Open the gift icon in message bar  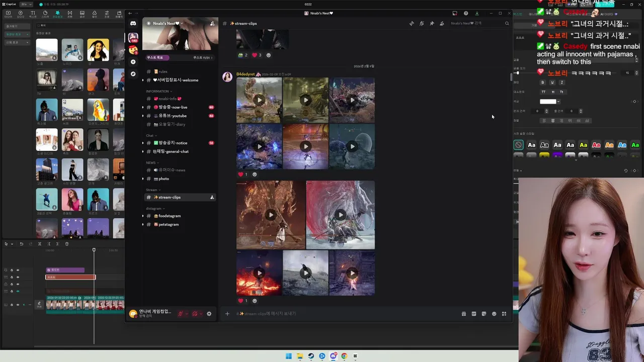pos(463,314)
